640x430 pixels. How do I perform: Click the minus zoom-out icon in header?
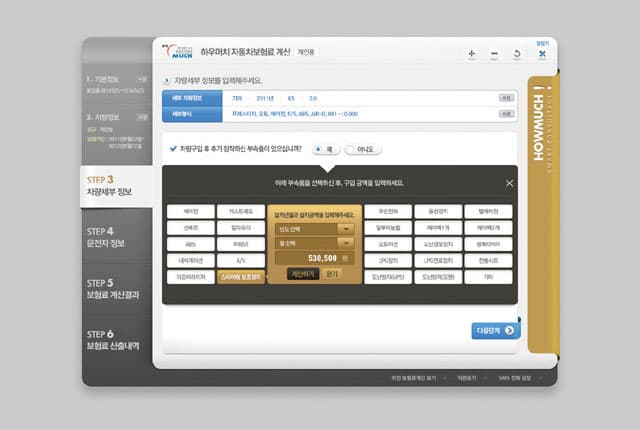[494, 53]
